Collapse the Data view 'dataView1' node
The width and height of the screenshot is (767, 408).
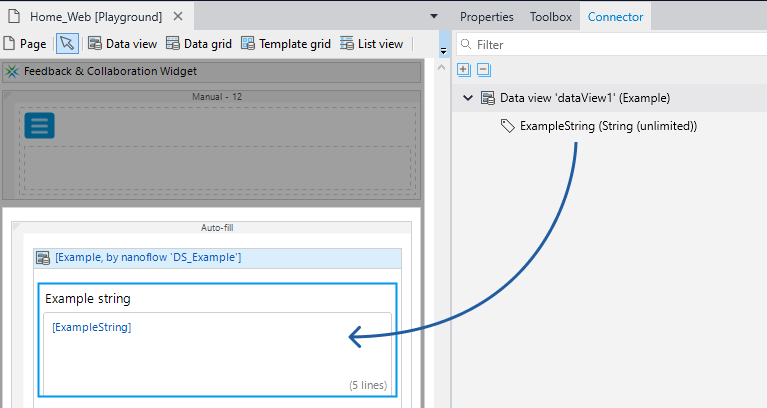(x=468, y=98)
